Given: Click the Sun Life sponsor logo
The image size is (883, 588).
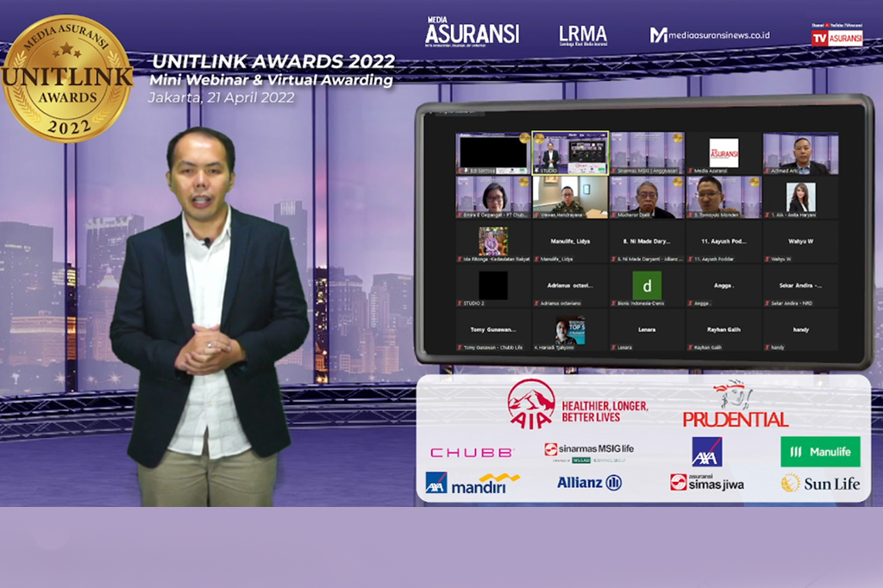Looking at the screenshot, I should pyautogui.click(x=821, y=483).
